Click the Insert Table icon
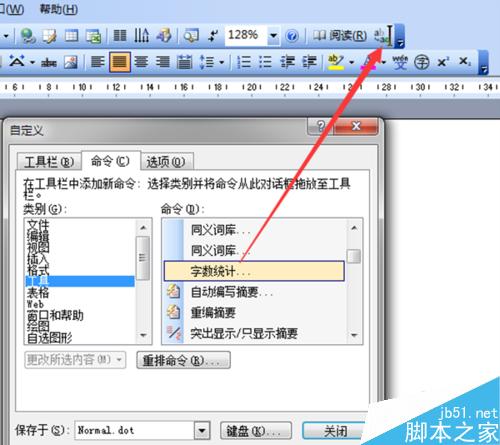 tap(71, 36)
